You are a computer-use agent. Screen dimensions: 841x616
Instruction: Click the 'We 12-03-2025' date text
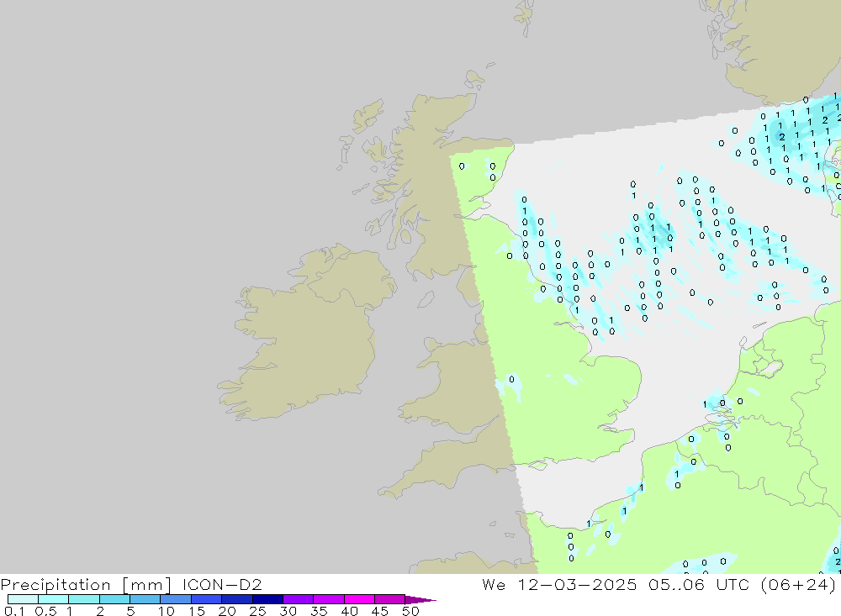(559, 584)
